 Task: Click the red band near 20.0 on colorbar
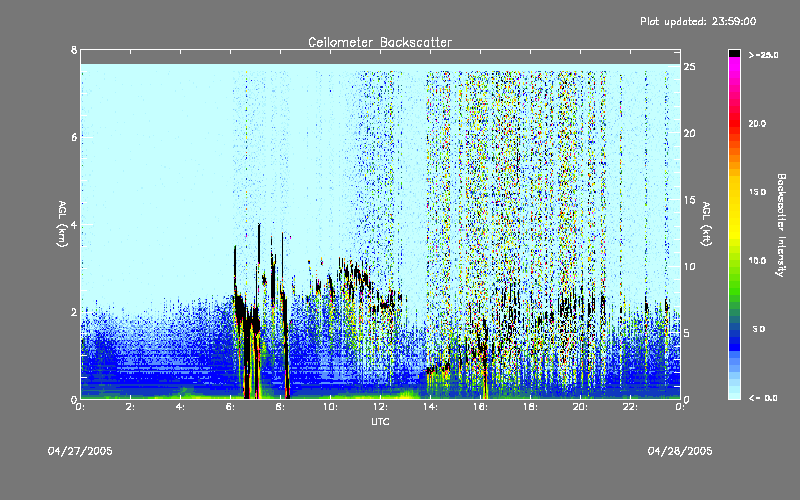[x=734, y=123]
